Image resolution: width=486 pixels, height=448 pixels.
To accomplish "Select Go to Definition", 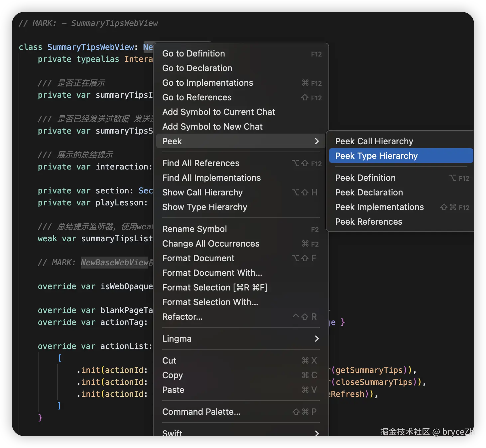I will point(193,54).
